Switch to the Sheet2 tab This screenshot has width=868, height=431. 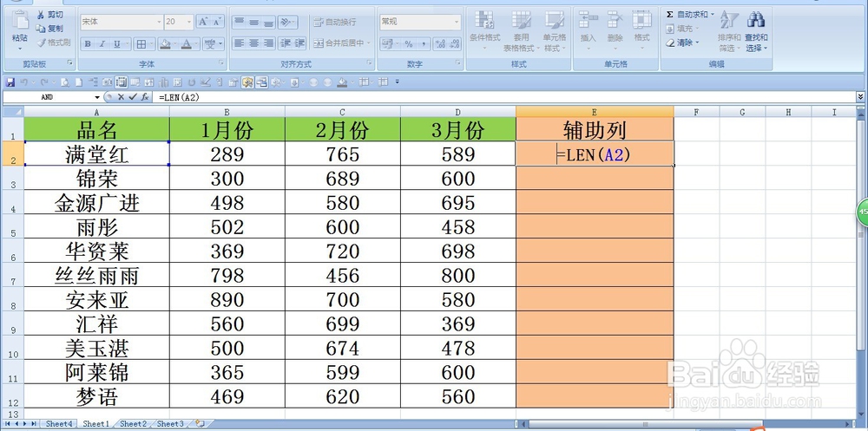pyautogui.click(x=134, y=424)
